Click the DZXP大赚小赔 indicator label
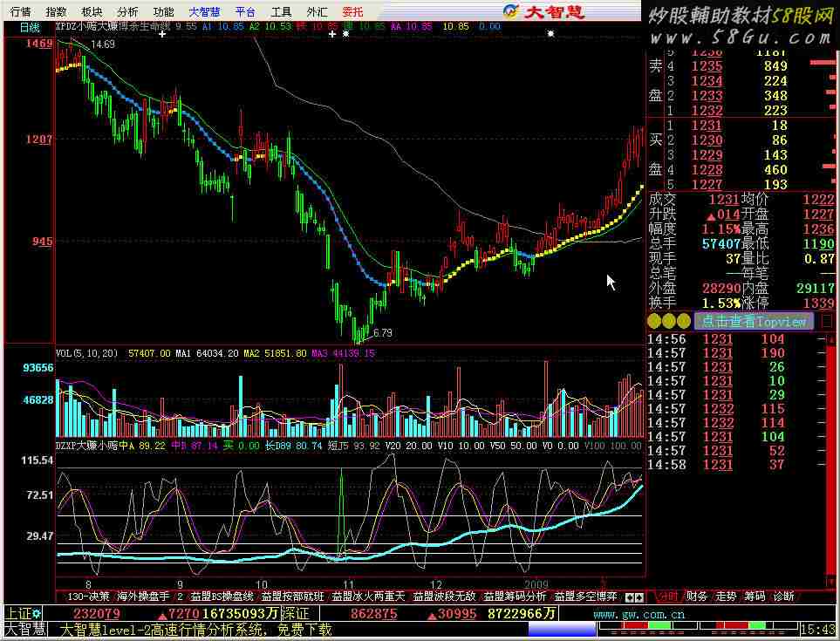Screen dimensions: 840x641 click(x=87, y=446)
